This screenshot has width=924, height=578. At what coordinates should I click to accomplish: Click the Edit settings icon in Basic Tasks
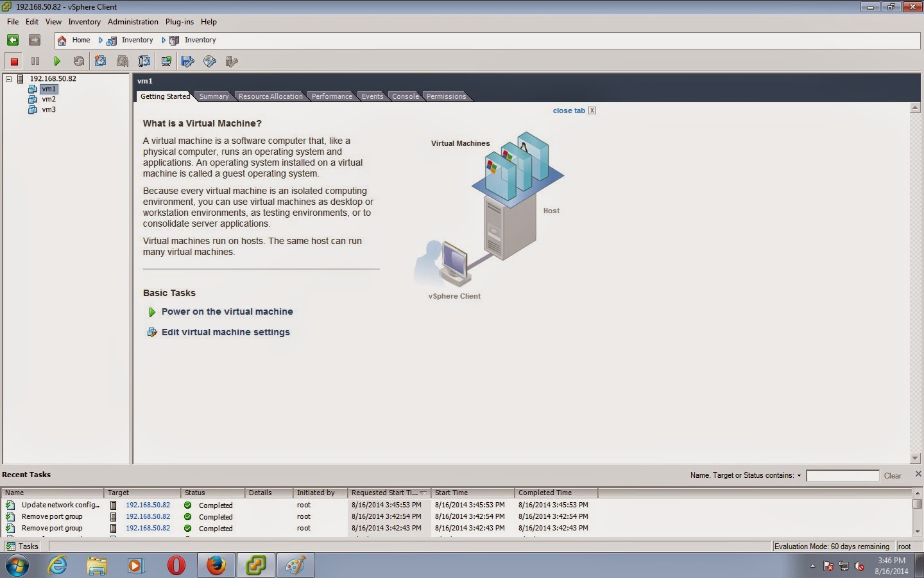(152, 333)
